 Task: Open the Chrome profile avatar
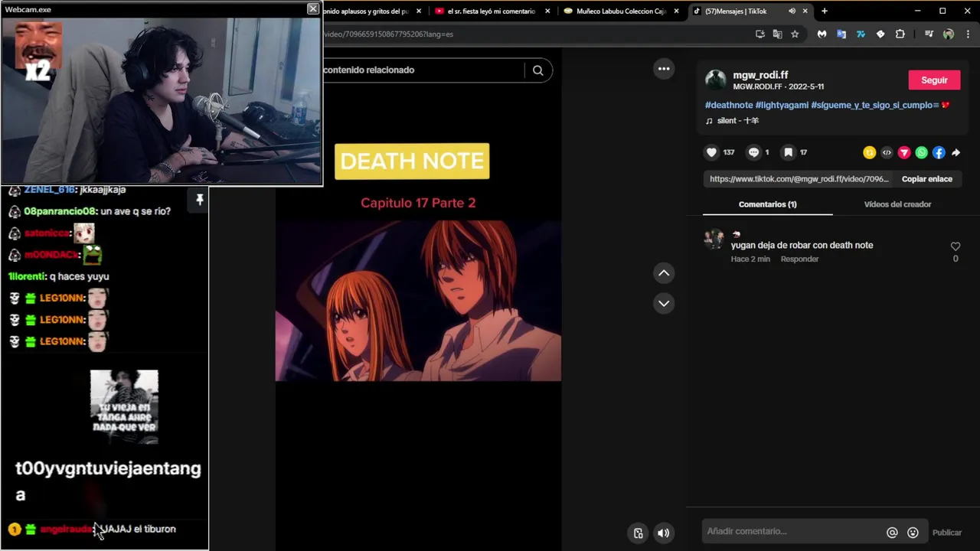click(949, 34)
